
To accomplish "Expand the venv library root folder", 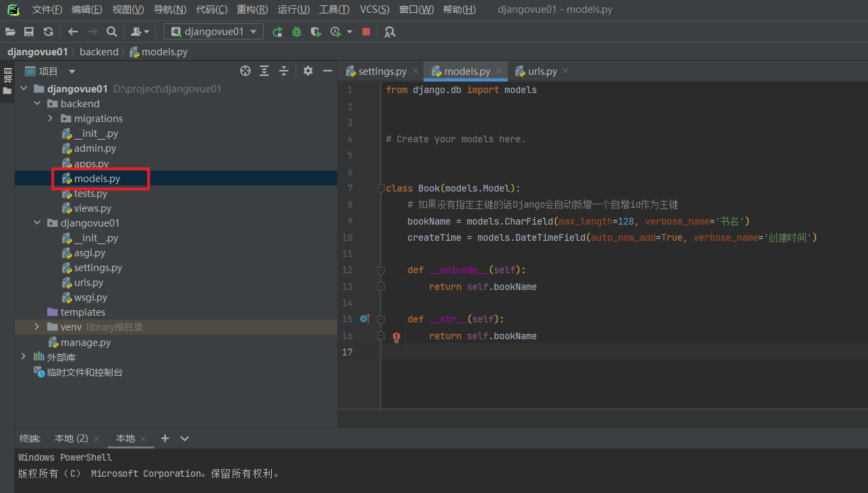I will [x=37, y=327].
